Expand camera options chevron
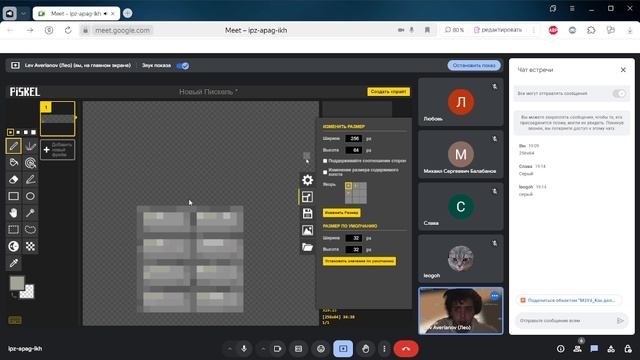This screenshot has height=360, width=640. (263, 349)
